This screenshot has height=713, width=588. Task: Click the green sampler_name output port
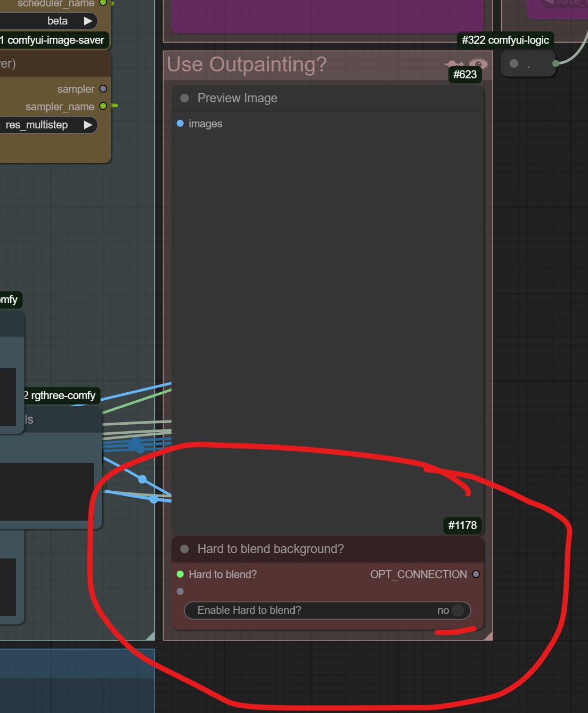click(103, 107)
